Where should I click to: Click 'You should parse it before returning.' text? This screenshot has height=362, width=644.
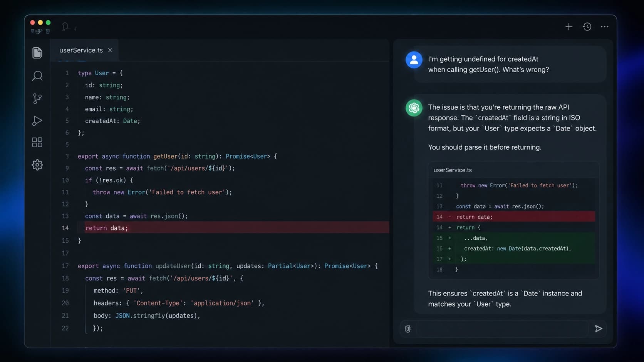(x=485, y=147)
